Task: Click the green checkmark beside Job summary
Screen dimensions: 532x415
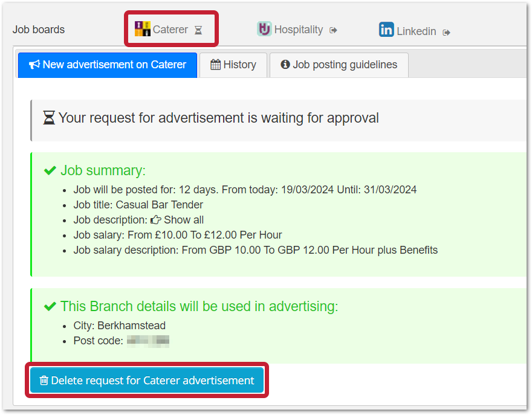Action: click(x=50, y=171)
